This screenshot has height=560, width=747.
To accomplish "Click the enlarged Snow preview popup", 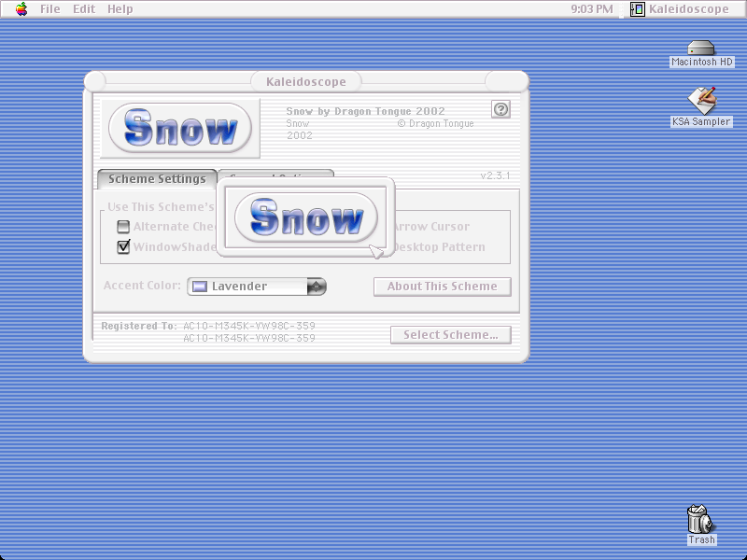I will [x=305, y=217].
